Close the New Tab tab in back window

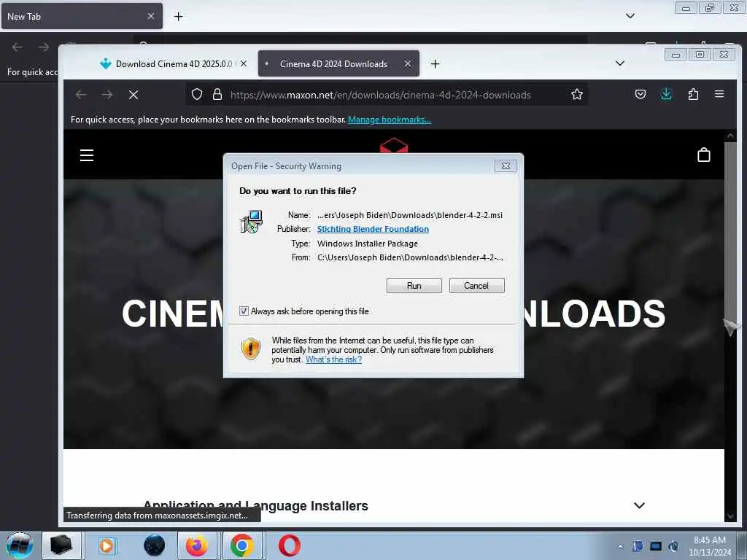tap(150, 16)
